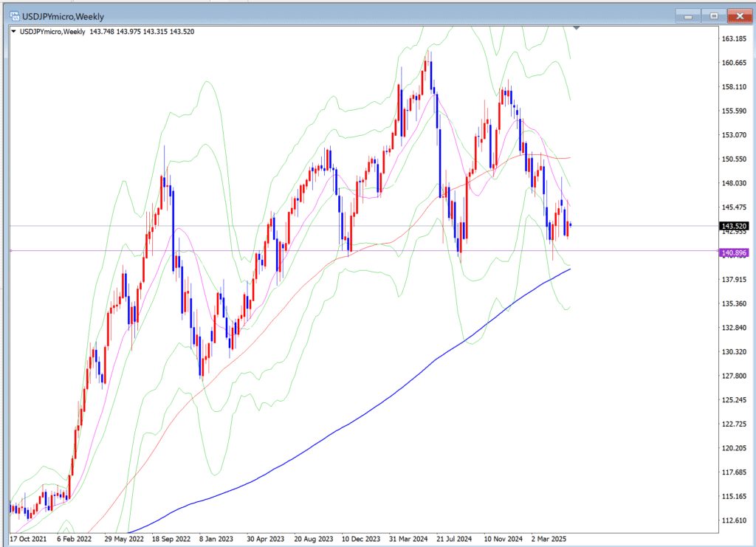756x547 pixels.
Task: Click the 112.610 price scale label
Action: (x=734, y=520)
